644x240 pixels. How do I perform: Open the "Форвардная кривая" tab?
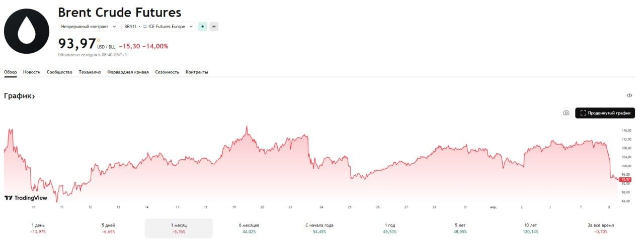point(128,72)
